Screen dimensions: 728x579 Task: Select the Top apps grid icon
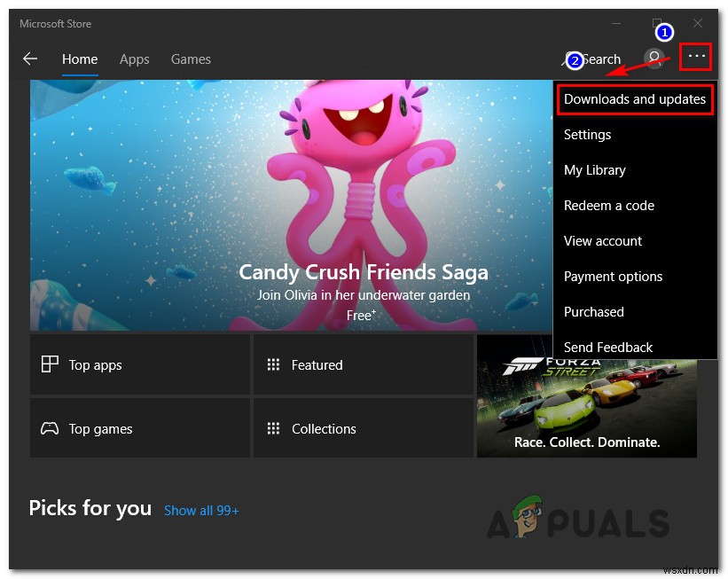[49, 364]
